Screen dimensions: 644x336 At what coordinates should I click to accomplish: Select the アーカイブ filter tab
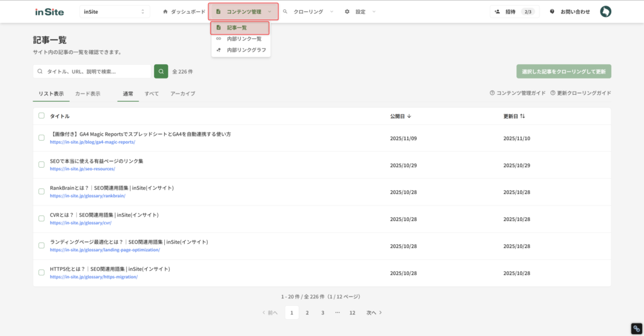click(x=183, y=94)
